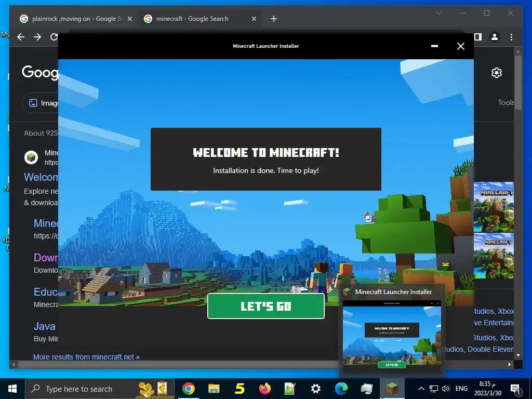This screenshot has width=532, height=399.
Task: Open network status tray icon
Action: pyautogui.click(x=434, y=389)
